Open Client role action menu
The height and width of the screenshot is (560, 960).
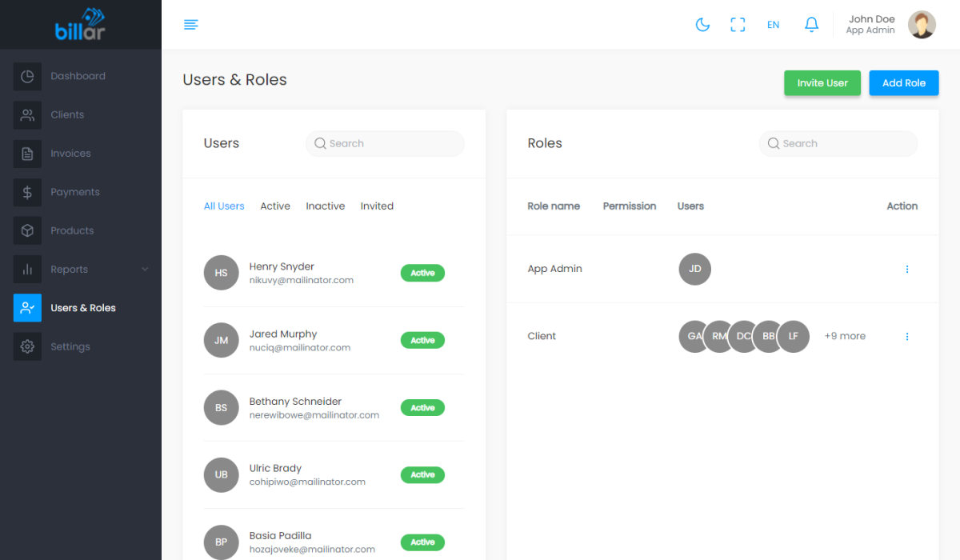(907, 337)
